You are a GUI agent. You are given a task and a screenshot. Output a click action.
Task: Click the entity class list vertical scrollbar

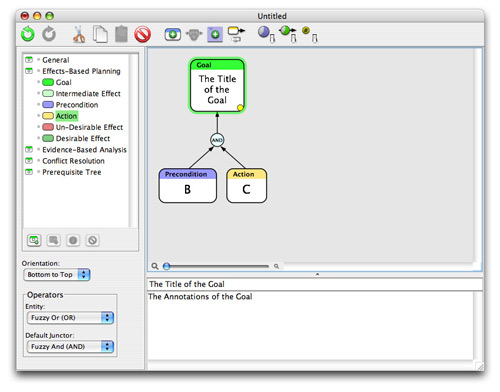pos(133,140)
